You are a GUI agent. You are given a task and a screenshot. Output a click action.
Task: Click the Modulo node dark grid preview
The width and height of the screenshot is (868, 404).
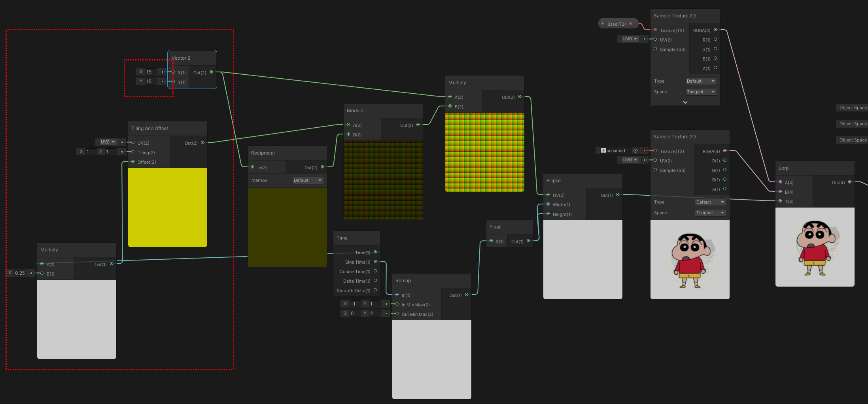383,180
